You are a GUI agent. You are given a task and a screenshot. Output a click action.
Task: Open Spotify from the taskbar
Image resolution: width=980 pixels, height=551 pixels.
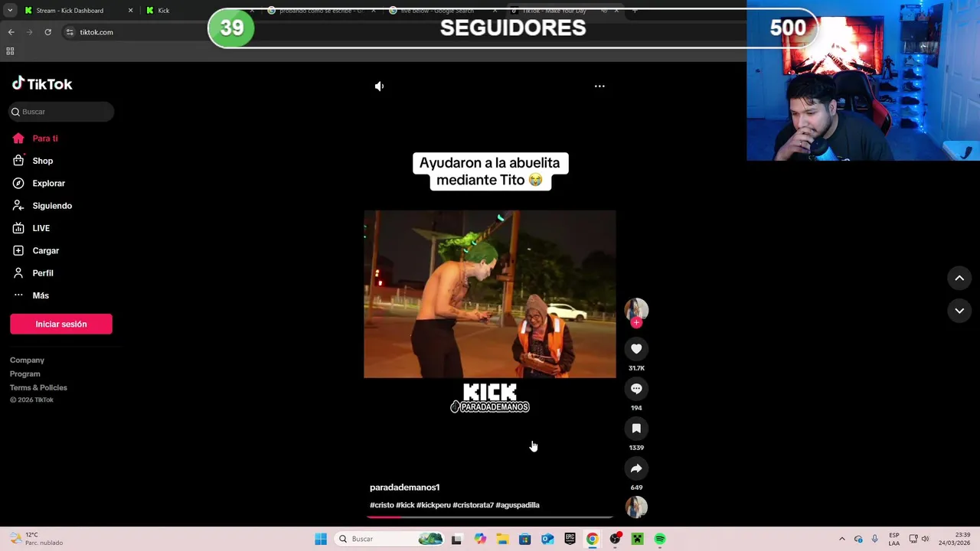pos(660,539)
